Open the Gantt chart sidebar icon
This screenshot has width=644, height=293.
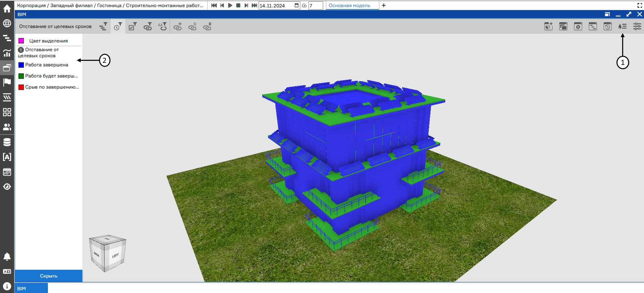click(7, 38)
